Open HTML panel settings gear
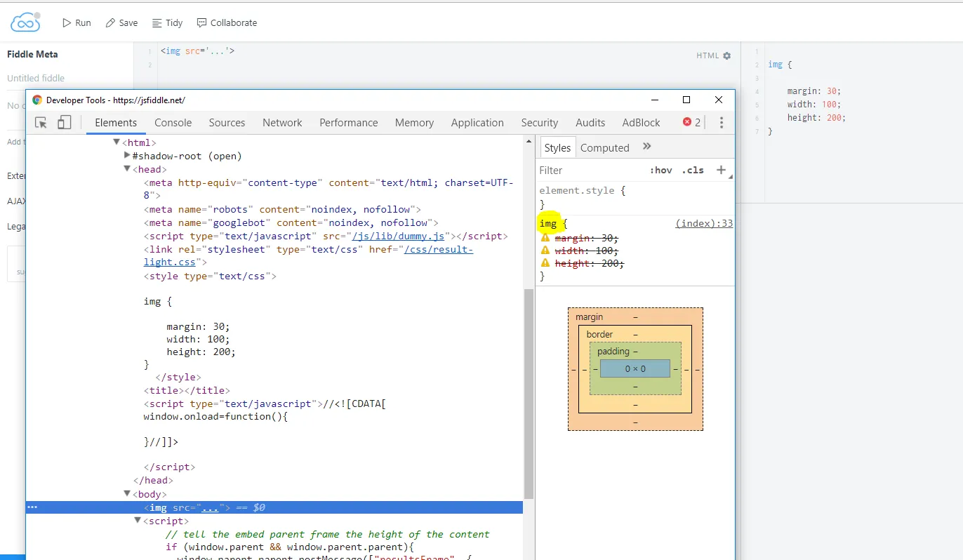 click(726, 55)
